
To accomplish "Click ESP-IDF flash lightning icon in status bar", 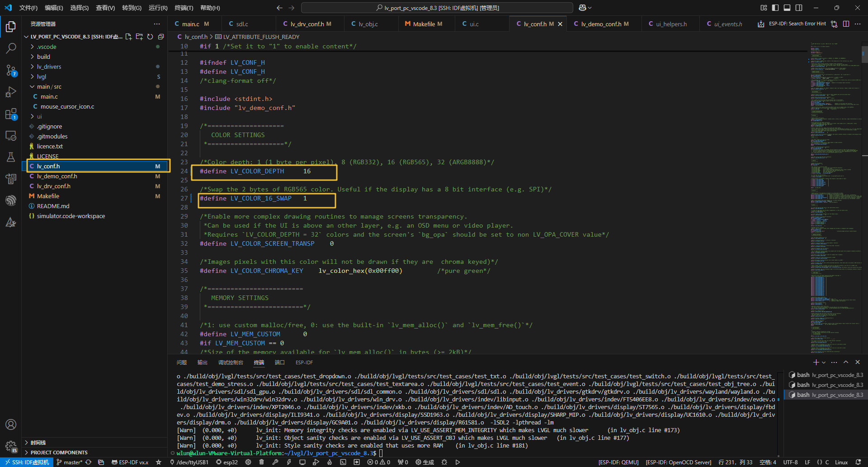I will click(x=288, y=462).
